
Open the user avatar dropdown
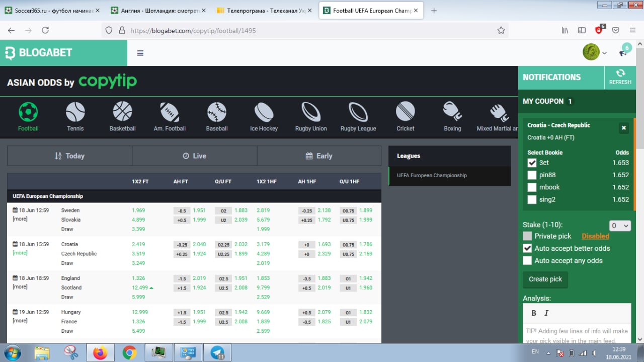click(595, 52)
